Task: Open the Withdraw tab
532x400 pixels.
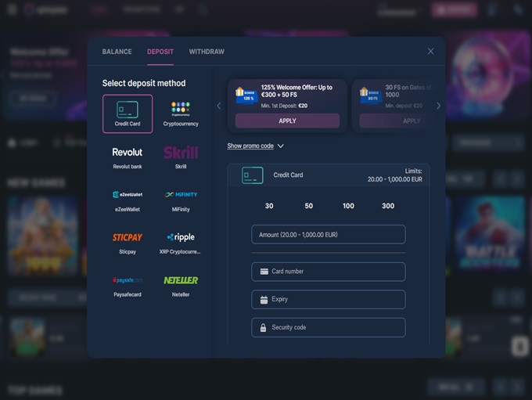Action: pos(207,52)
